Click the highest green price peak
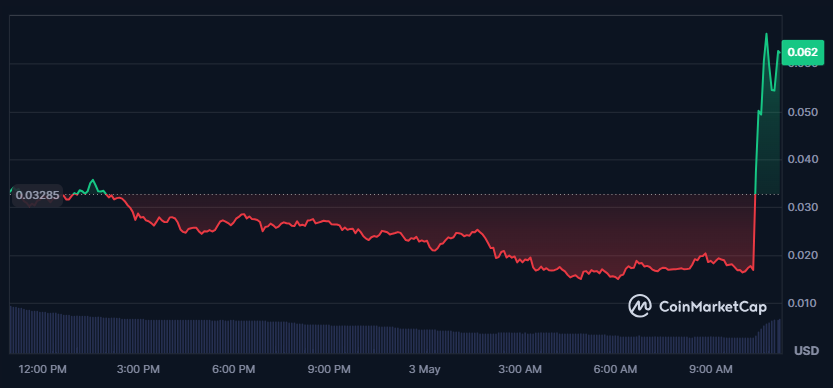Viewport: 833px width, 388px height. pyautogui.click(x=766, y=35)
